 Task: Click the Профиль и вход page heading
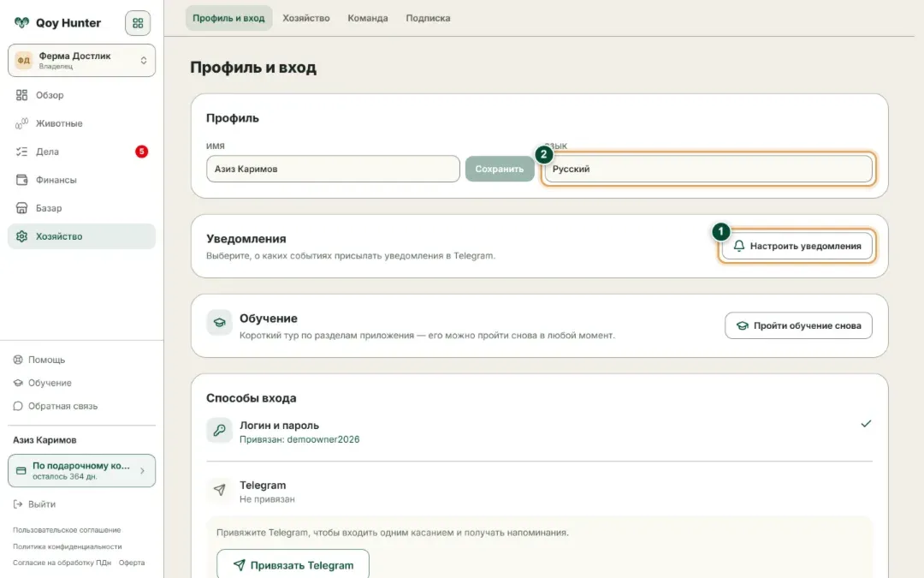[253, 68]
